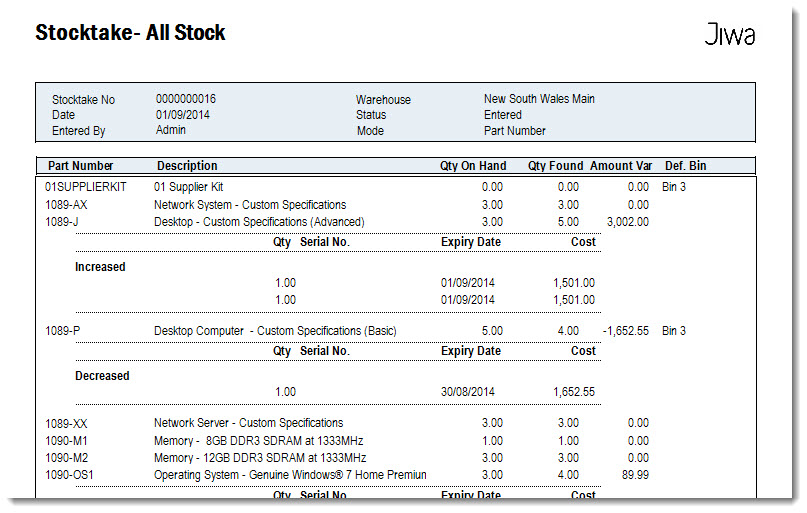Click the stocktake date 01/09/2014 in header
807x513 pixels.
click(183, 115)
